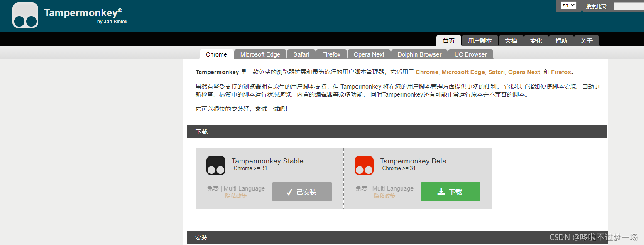Viewport: 644px width, 245px height.
Task: Open the 文档 tab
Action: pyautogui.click(x=511, y=41)
